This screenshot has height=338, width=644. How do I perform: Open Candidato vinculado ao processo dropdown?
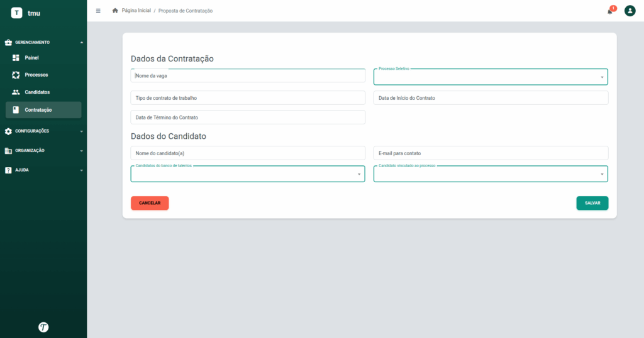[x=491, y=174]
